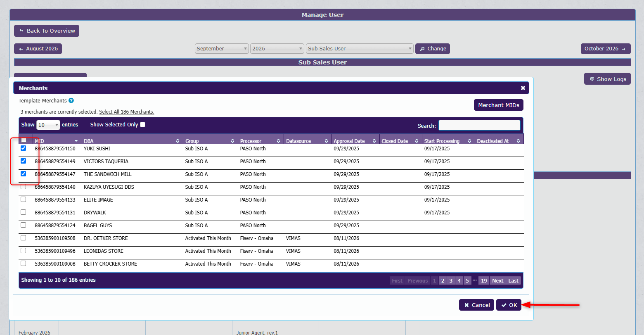
Task: Sort the Datasource column
Action: click(326, 141)
